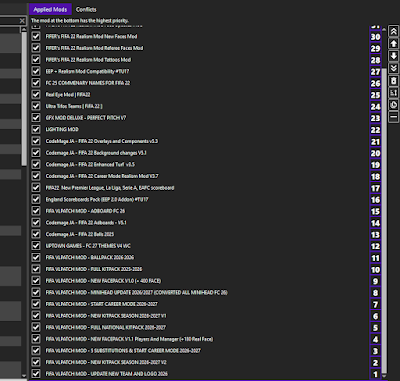Toggle UPDATE NEW TEAM AND LOGO 2026 checkbox
This screenshot has width=400, height=381.
(x=36, y=374)
